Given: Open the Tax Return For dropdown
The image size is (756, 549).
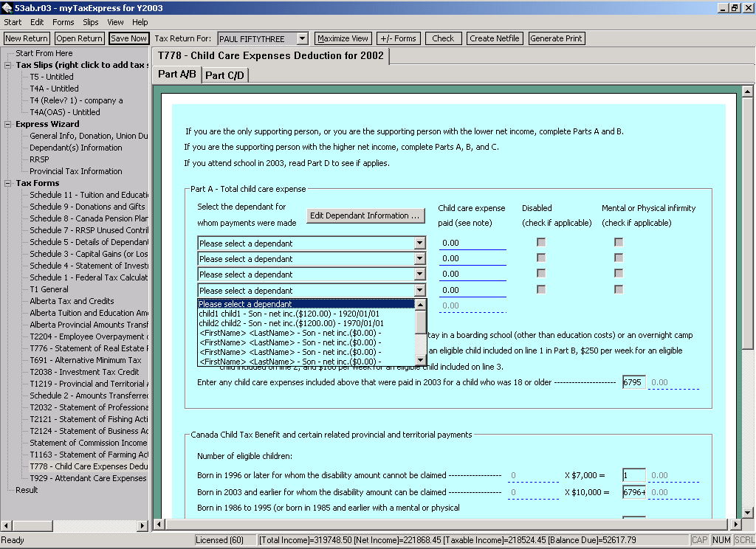Looking at the screenshot, I should [302, 38].
